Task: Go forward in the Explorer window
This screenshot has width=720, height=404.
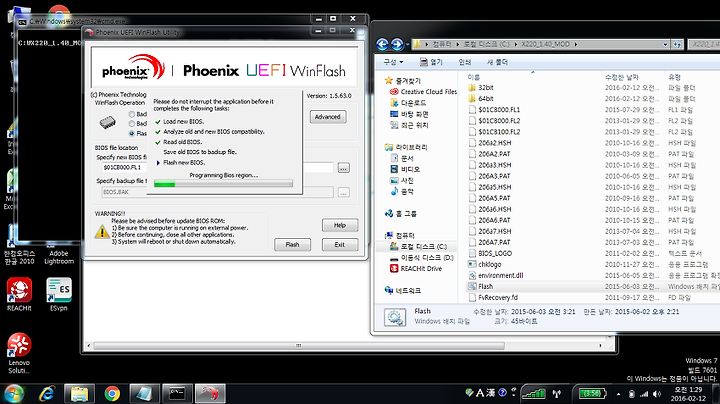Action: point(397,44)
